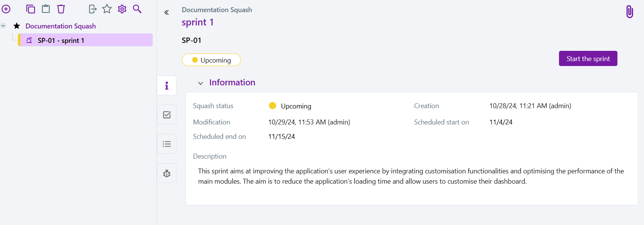Screen dimensions: 644x225
Task: Click the favorites star outline icon
Action: [x=107, y=9]
